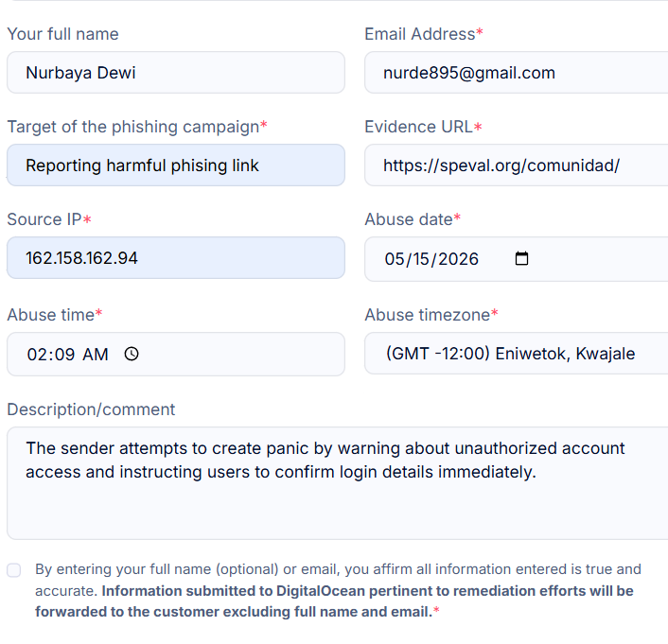Image resolution: width=668 pixels, height=644 pixels.
Task: Focus the Target of the phishing campaign field
Action: 176,165
